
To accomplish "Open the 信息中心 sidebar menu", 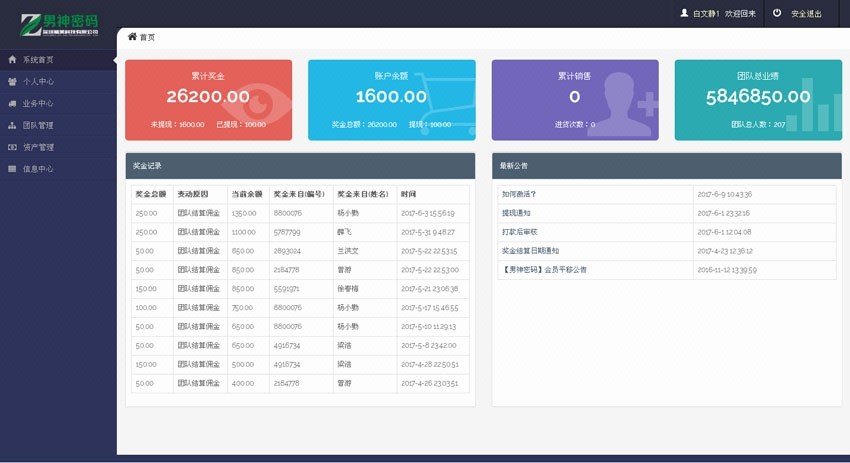I will pos(58,169).
